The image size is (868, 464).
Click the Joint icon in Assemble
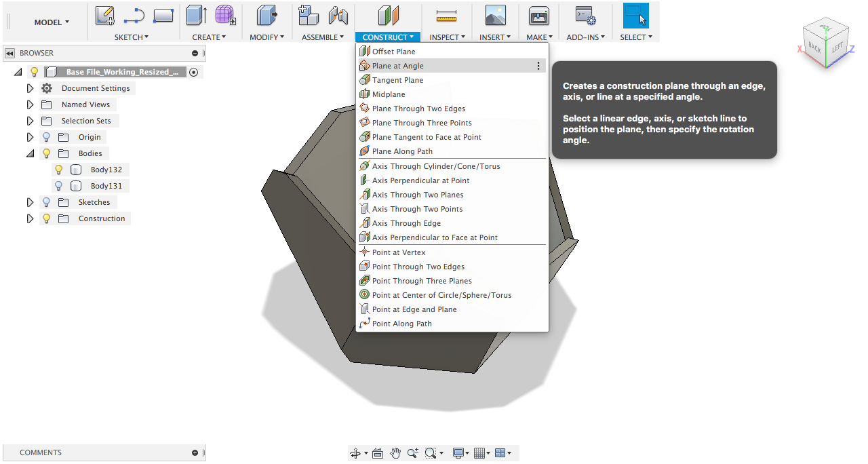(x=338, y=15)
